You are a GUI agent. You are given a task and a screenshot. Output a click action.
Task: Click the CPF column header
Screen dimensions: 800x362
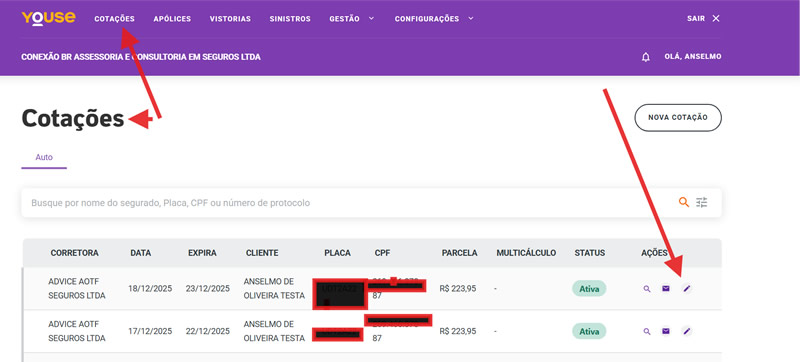click(x=382, y=253)
